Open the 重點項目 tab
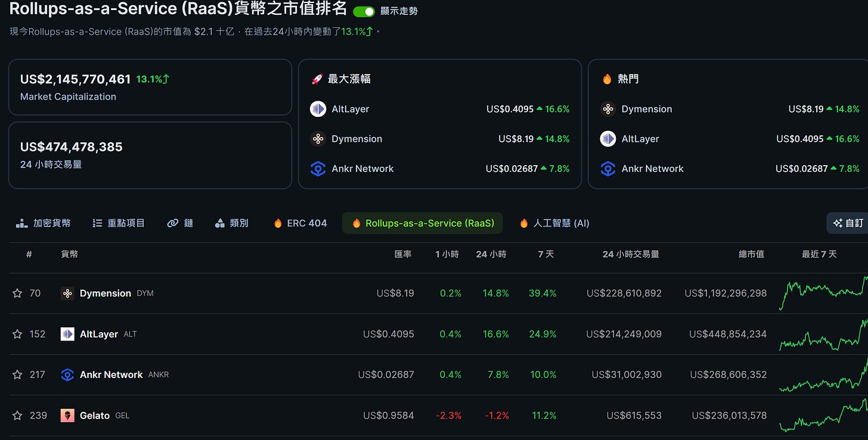 [x=119, y=223]
